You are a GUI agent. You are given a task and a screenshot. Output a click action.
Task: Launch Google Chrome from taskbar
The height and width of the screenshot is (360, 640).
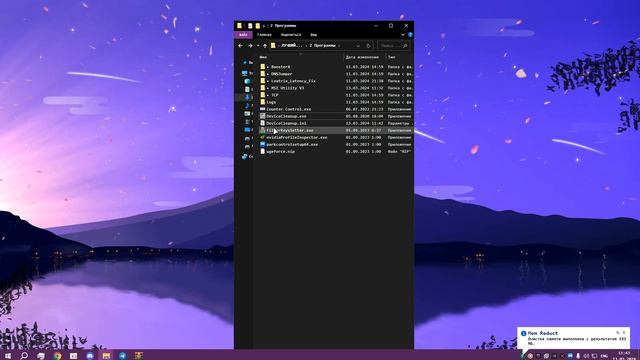(x=57, y=356)
